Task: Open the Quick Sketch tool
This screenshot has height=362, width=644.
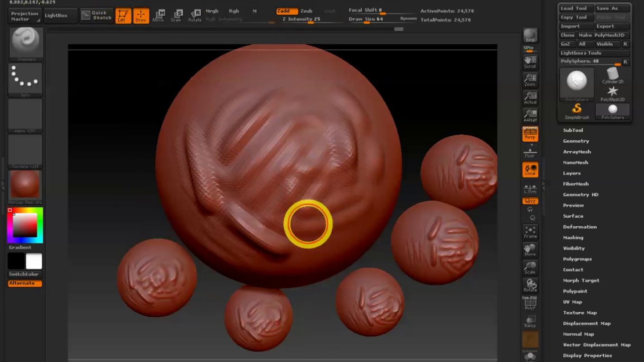Action: [x=97, y=16]
